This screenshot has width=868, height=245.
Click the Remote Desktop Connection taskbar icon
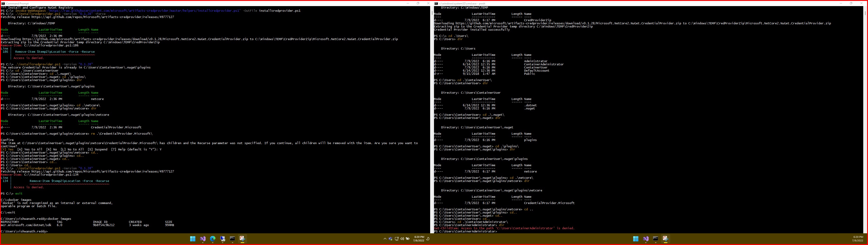222,239
